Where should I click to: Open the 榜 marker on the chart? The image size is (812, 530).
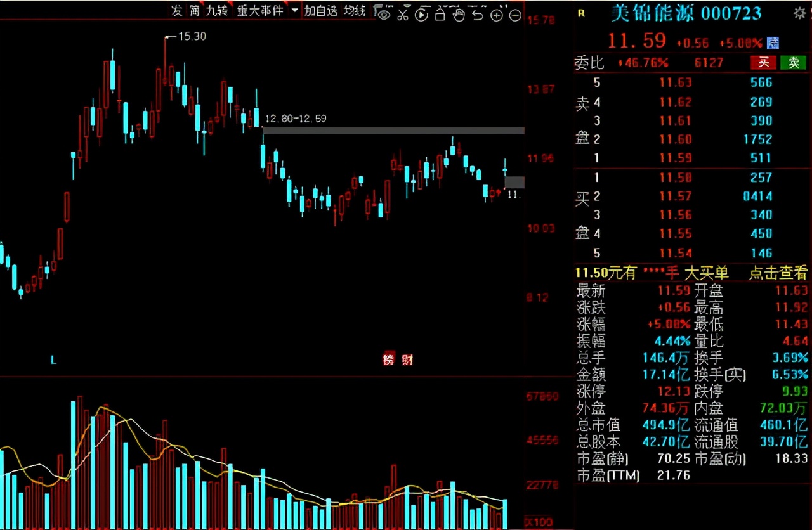tap(388, 359)
